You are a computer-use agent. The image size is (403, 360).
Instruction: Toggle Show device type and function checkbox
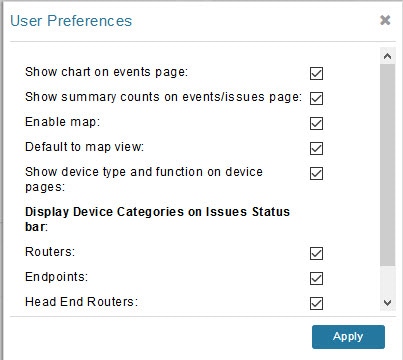316,173
